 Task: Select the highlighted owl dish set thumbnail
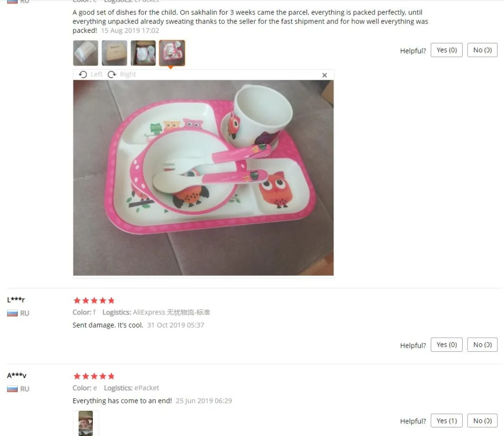point(172,53)
